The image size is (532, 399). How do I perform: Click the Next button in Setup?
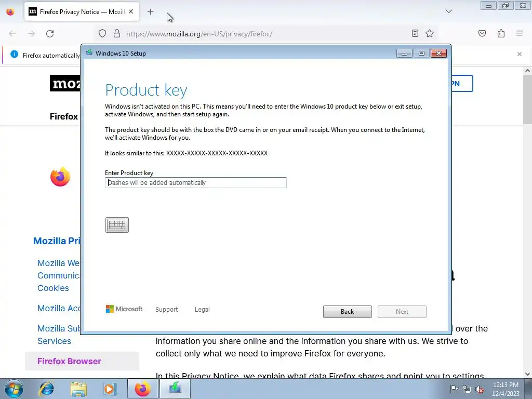point(402,312)
